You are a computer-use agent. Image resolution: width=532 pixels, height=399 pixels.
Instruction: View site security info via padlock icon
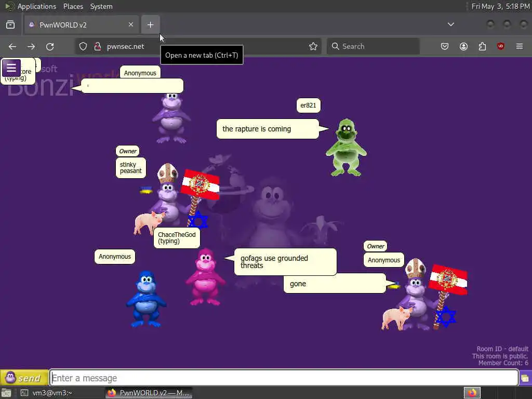[98, 46]
